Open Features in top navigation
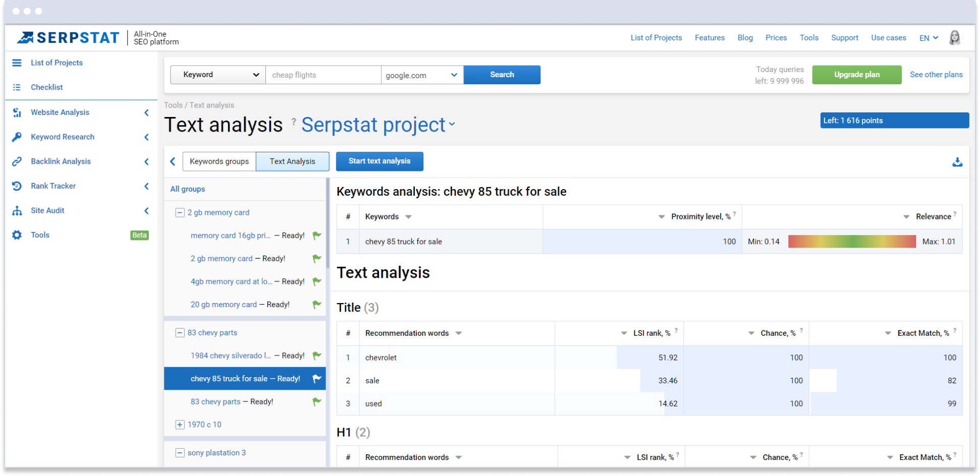980x476 pixels. pyautogui.click(x=710, y=38)
